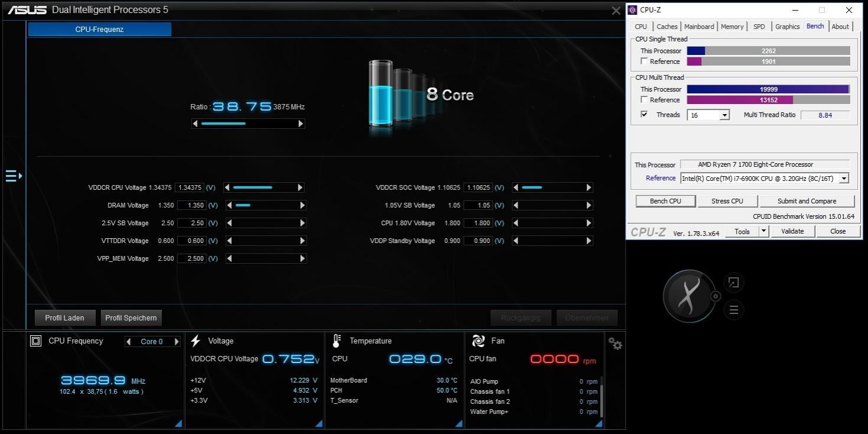This screenshot has width=868, height=434.
Task: Select next core in CPU Frequency panel
Action: 176,341
